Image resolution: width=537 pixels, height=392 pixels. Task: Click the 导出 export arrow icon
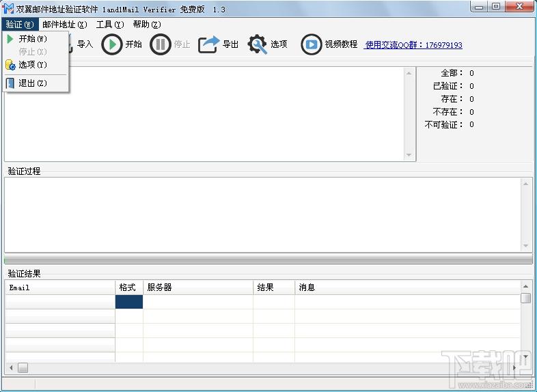pos(209,44)
